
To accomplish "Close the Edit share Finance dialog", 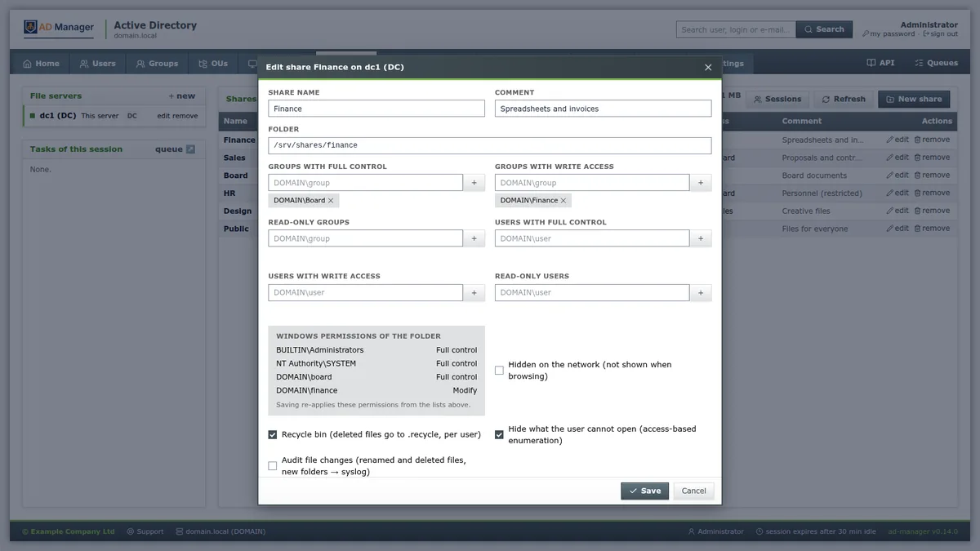I will 708,67.
